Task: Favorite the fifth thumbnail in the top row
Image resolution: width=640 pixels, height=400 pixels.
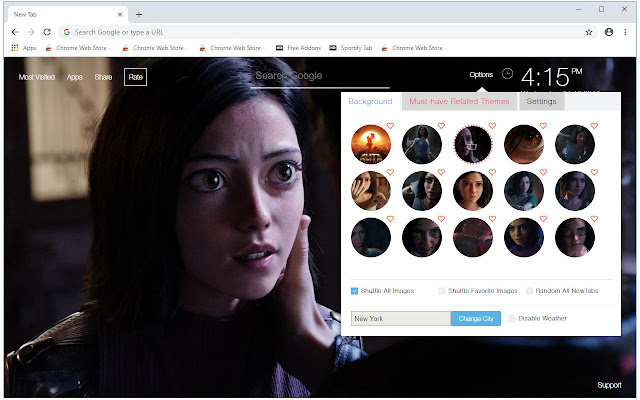Action: pos(594,126)
